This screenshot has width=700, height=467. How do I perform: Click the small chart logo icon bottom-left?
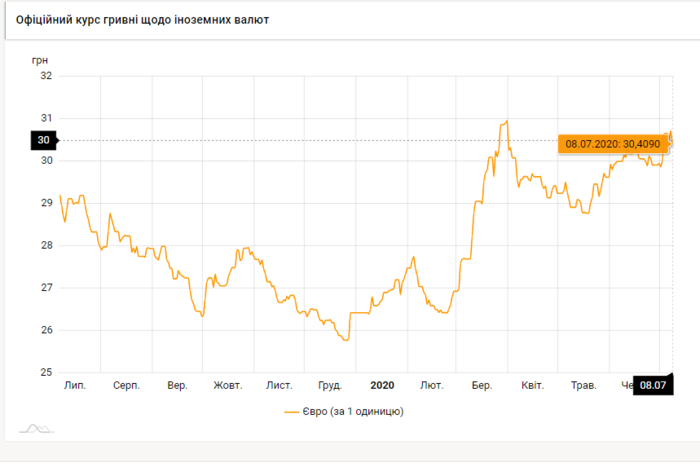pos(36,429)
